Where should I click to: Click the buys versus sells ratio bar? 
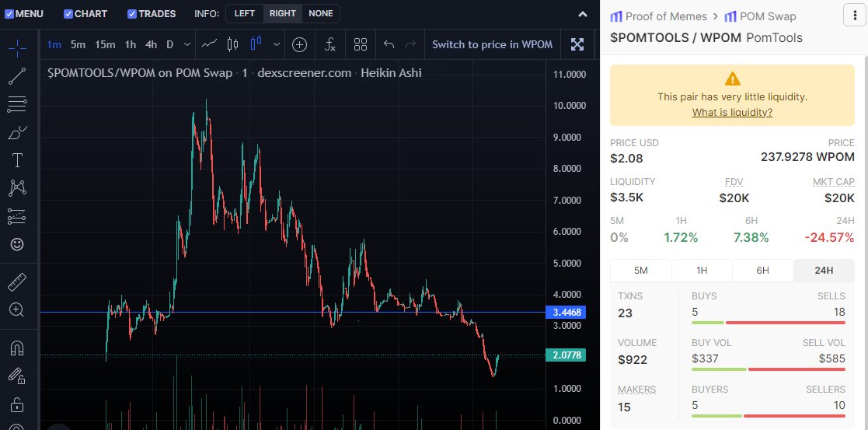click(x=769, y=323)
